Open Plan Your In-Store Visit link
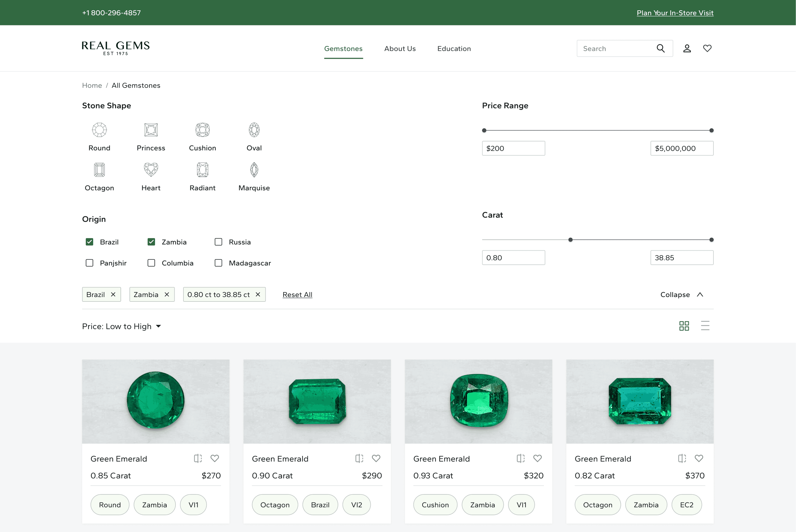Screen dimensions: 796x532 (x=675, y=13)
